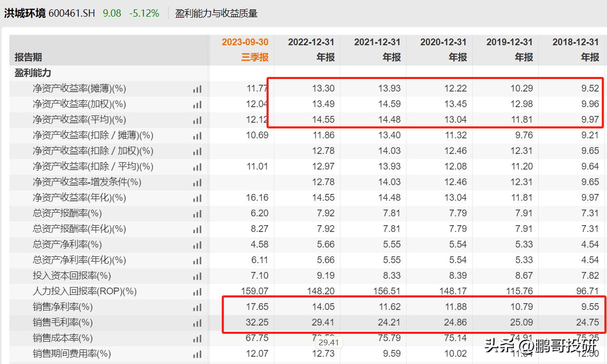Select the 销售毛利率(%) row label
607x364 pixels.
click(62, 322)
